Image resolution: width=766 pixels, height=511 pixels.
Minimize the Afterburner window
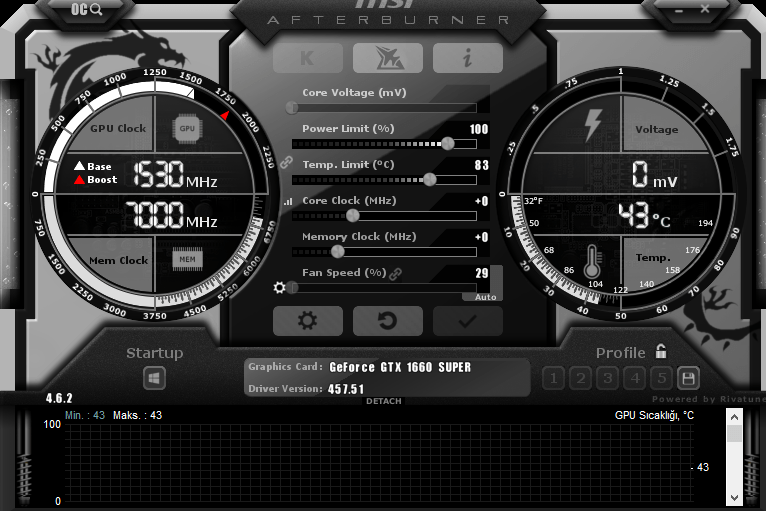679,10
